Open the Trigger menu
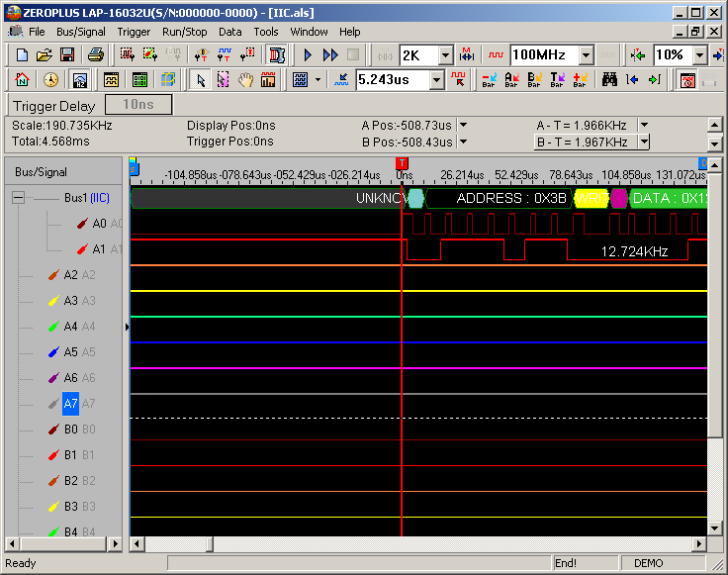This screenshot has width=728, height=575. (x=134, y=32)
